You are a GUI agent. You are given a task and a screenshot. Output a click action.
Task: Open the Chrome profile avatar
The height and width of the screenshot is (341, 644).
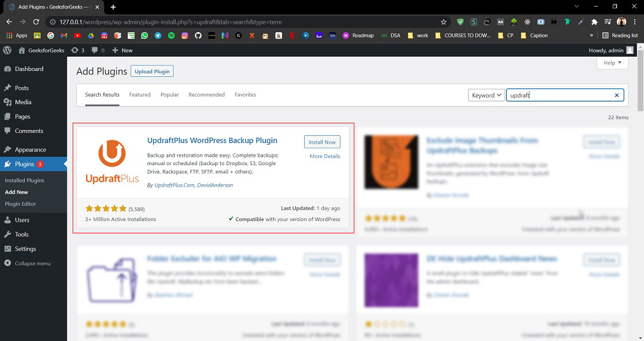(621, 22)
